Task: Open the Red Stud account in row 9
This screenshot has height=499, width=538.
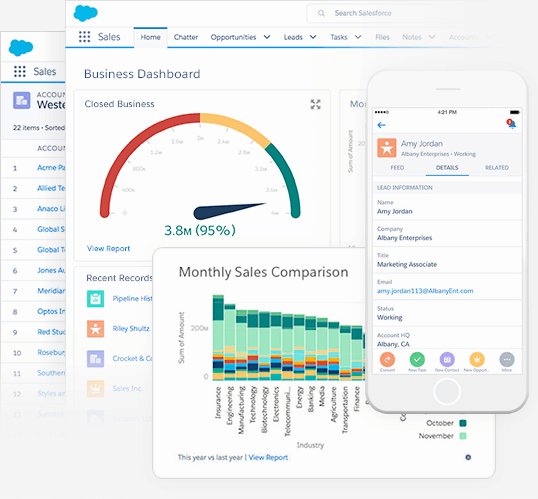Action: coord(51,332)
